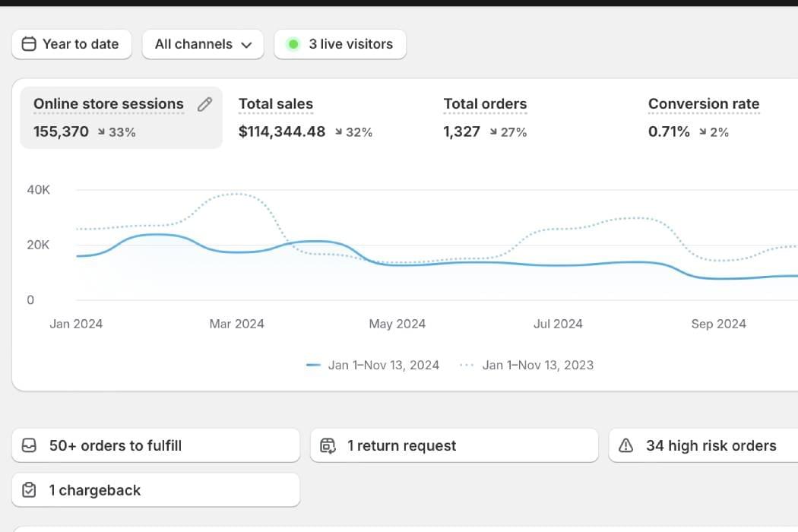Screen dimensions: 798x532
Task: Click the inbox icon for orders to fulfill
Action: pyautogui.click(x=30, y=446)
